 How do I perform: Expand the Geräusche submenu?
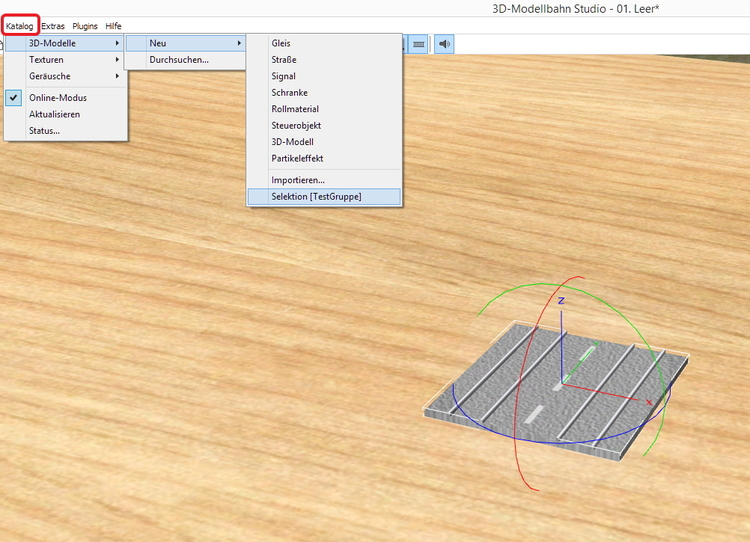coord(49,76)
